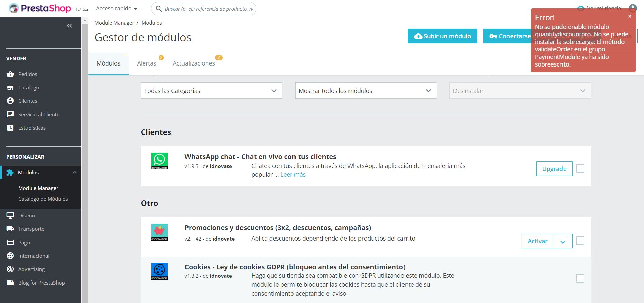Screen dimensions: 644x303
Task: Click the Blog for PrestaShop icon
Action: 10,283
